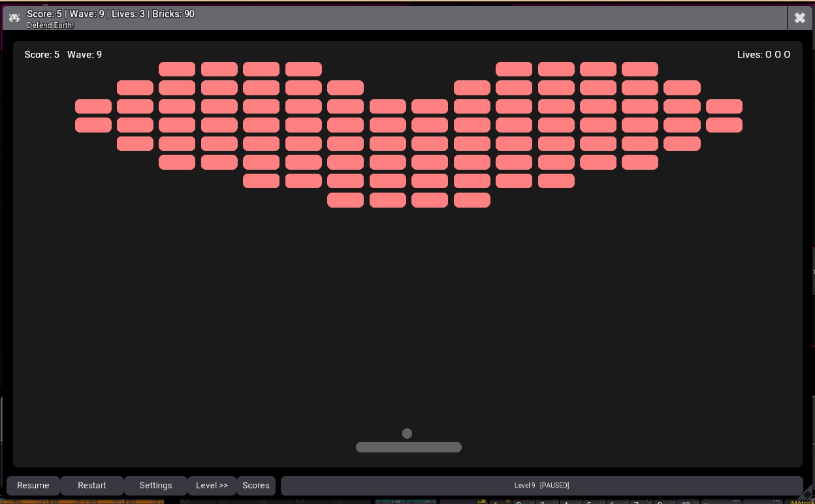The width and height of the screenshot is (815, 504).
Task: Open the Scores list
Action: coord(256,485)
